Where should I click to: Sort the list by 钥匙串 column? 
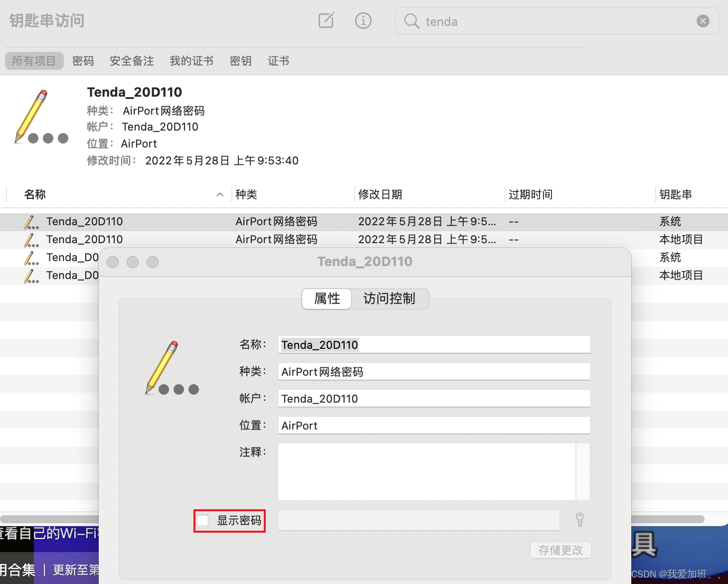pyautogui.click(x=692, y=194)
